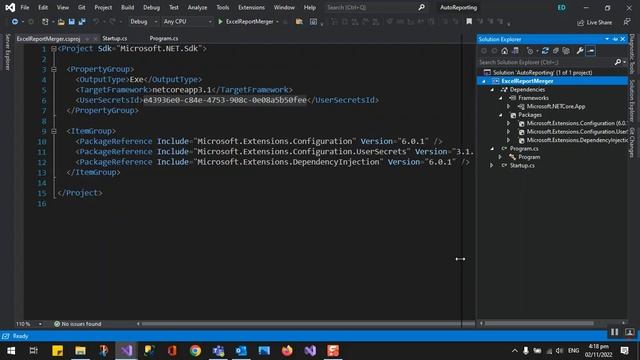
Task: Click Collapse All icon in Solution Explorer
Action: point(556,51)
